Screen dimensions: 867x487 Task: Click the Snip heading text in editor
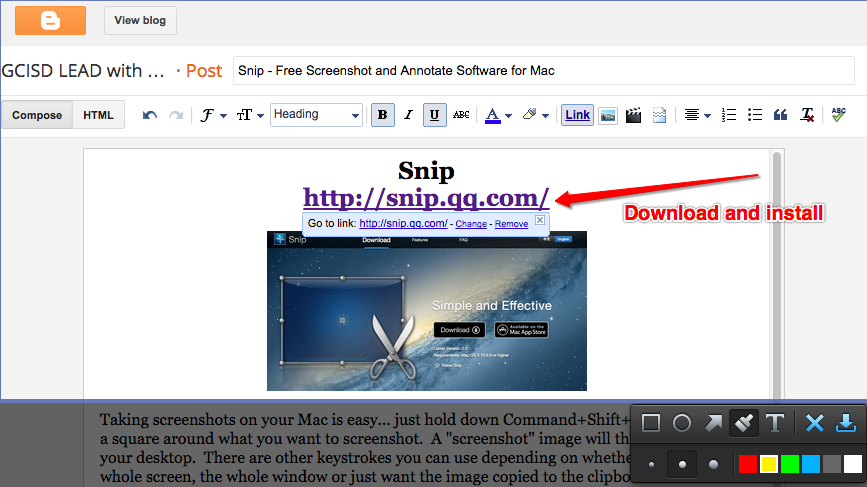coord(426,171)
